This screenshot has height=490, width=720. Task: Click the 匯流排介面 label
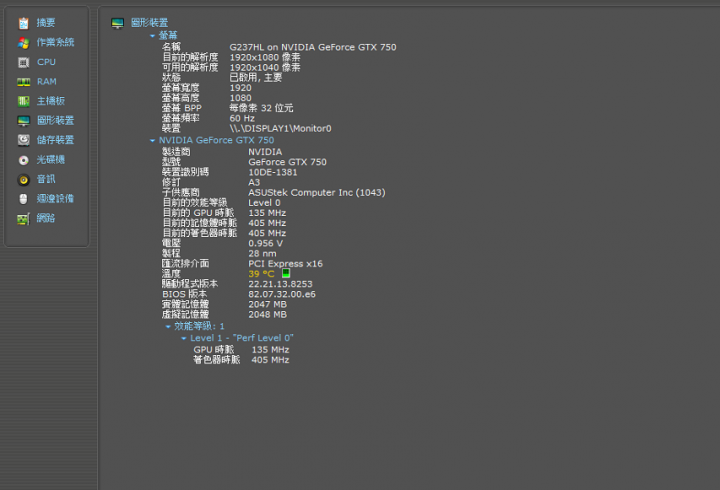tap(186, 263)
